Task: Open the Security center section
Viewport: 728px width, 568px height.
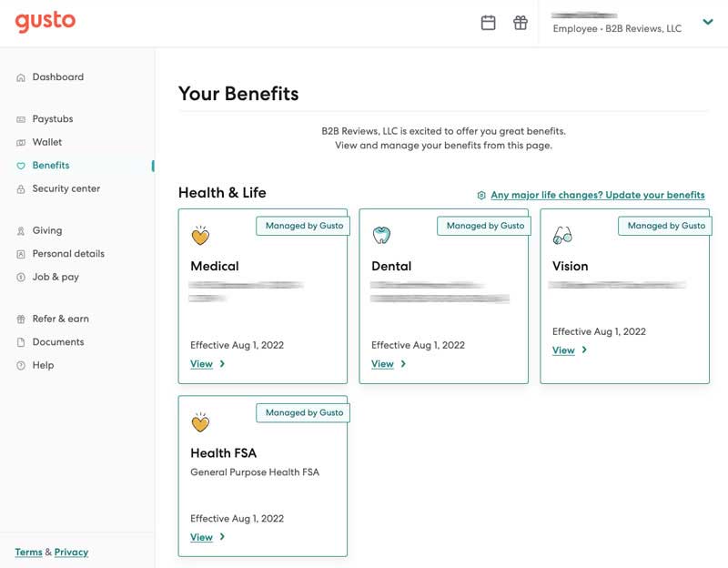Action: 19,188
